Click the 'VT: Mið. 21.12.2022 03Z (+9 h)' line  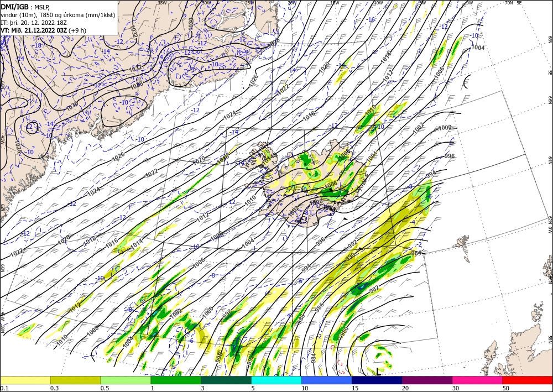(43, 30)
